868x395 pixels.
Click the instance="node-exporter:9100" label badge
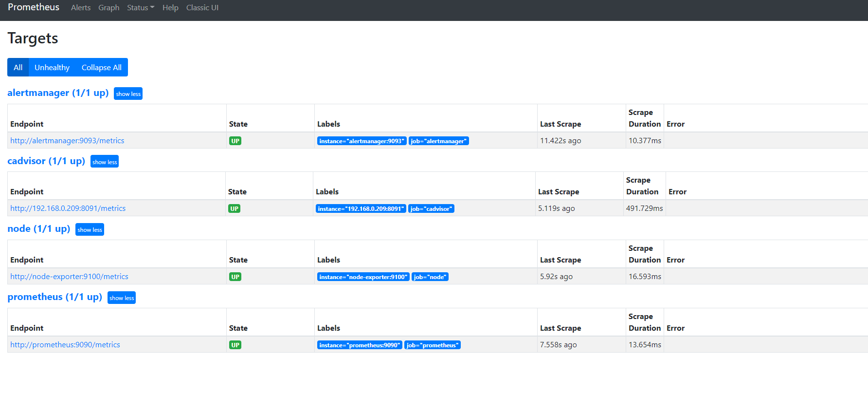tap(363, 277)
